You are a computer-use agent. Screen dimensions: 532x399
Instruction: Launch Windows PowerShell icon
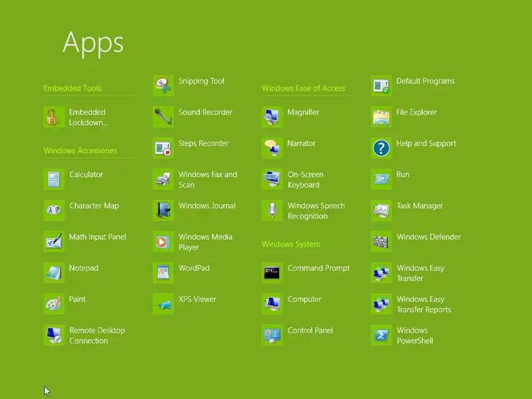[x=381, y=336]
